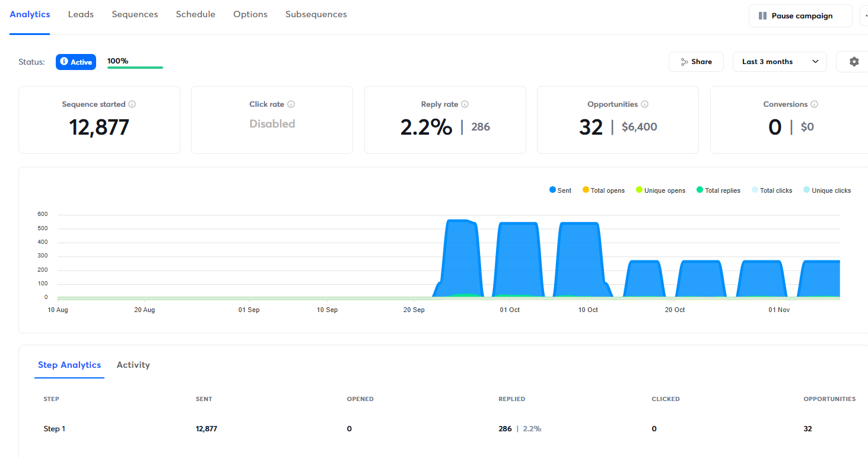The height and width of the screenshot is (458, 868).
Task: Click info icon beside Opportunities
Action: tap(645, 104)
